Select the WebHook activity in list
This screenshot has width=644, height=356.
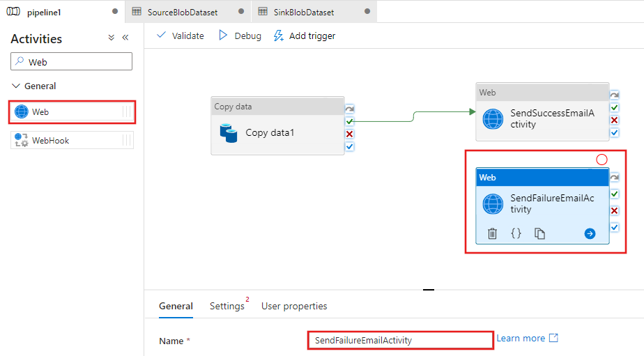click(72, 140)
